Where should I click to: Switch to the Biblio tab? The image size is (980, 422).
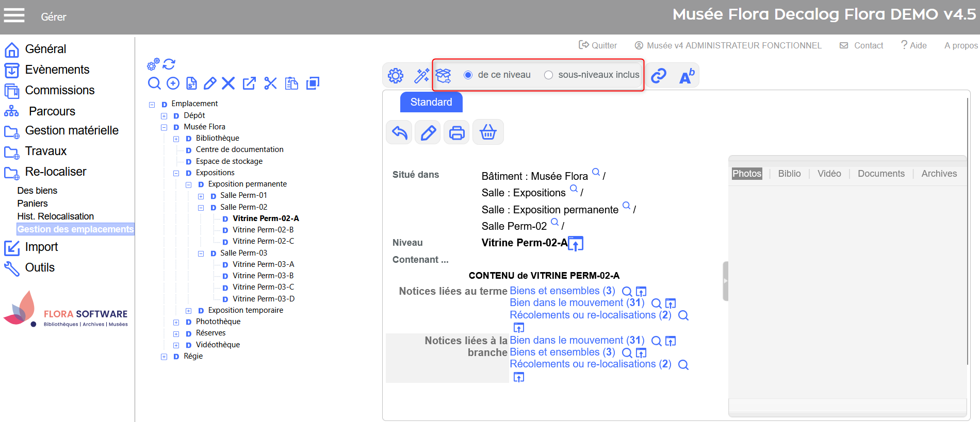coord(789,174)
